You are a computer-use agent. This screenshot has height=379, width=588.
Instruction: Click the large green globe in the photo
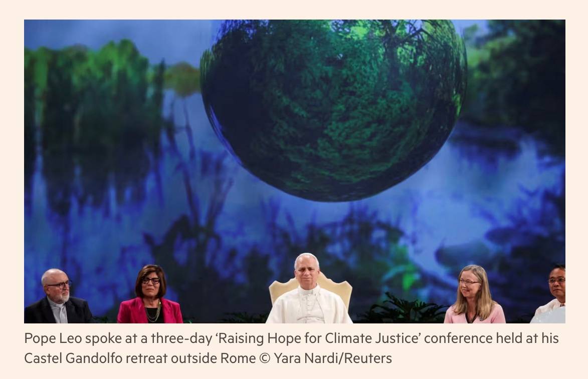coord(333,110)
